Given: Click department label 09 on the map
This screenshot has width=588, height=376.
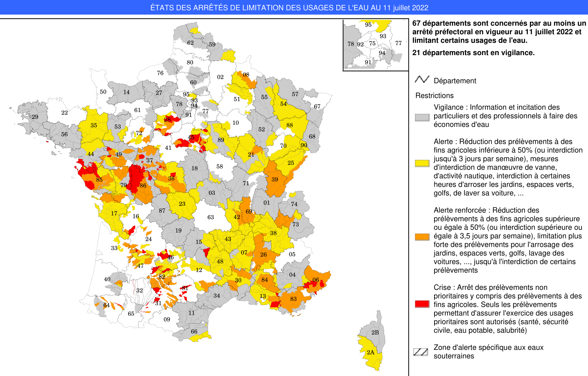Looking at the screenshot, I should pos(167,319).
